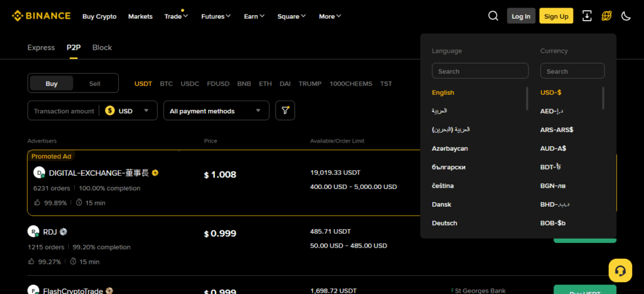
Task: Select ETH crypto tab
Action: (x=265, y=84)
